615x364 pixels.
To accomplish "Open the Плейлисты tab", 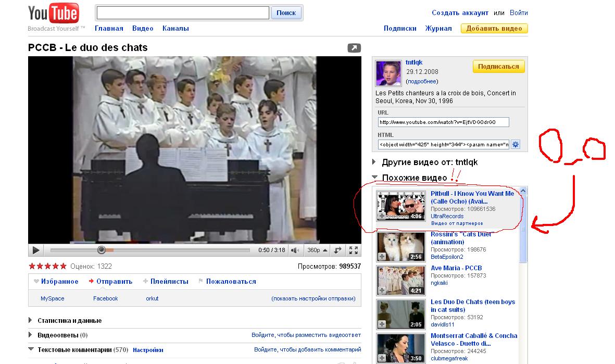I will (x=169, y=282).
